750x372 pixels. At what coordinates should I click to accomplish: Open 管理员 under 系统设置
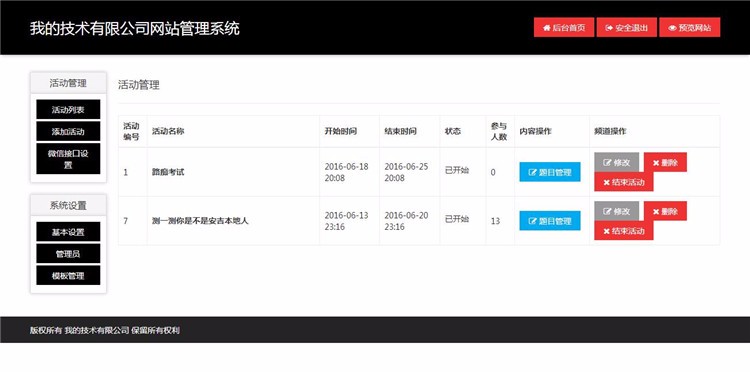click(x=68, y=254)
